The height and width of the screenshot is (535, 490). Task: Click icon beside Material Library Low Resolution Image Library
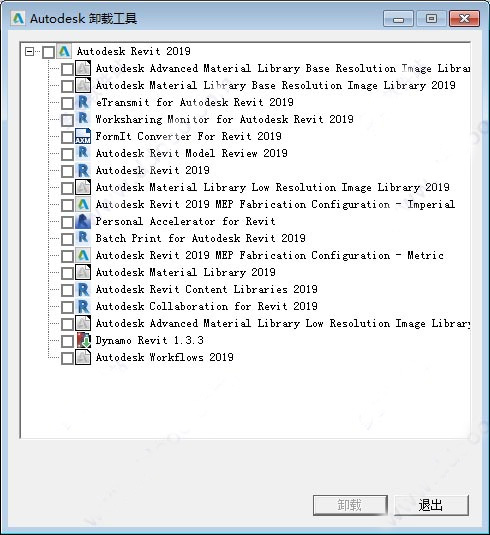[x=83, y=187]
